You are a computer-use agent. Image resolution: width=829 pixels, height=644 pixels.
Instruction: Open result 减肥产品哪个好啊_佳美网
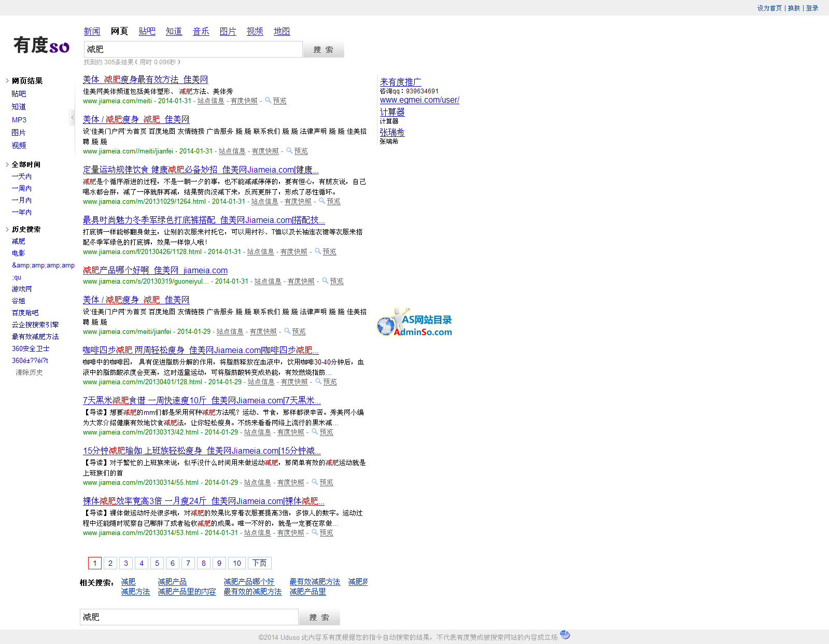pos(155,270)
